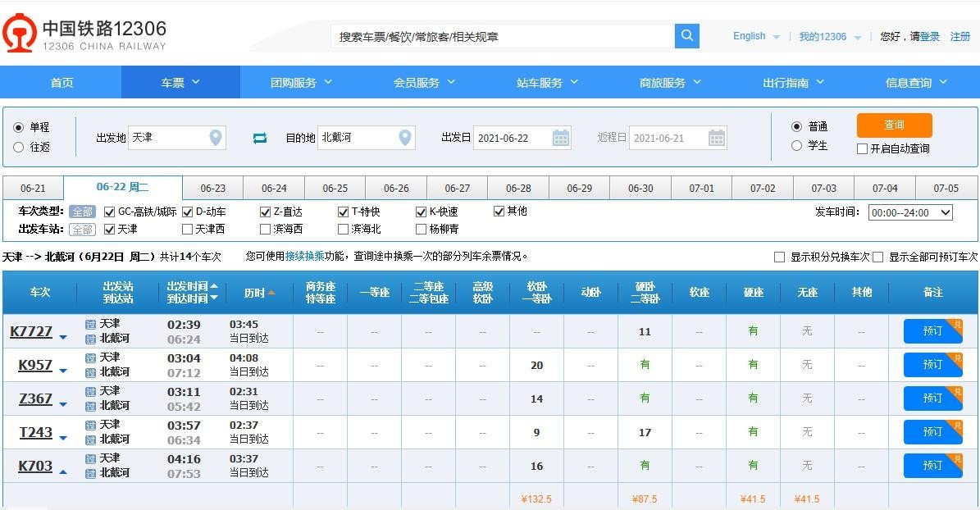Click 预订 for train Z367
Viewport: 980px width, 510px height.
pyautogui.click(x=932, y=398)
